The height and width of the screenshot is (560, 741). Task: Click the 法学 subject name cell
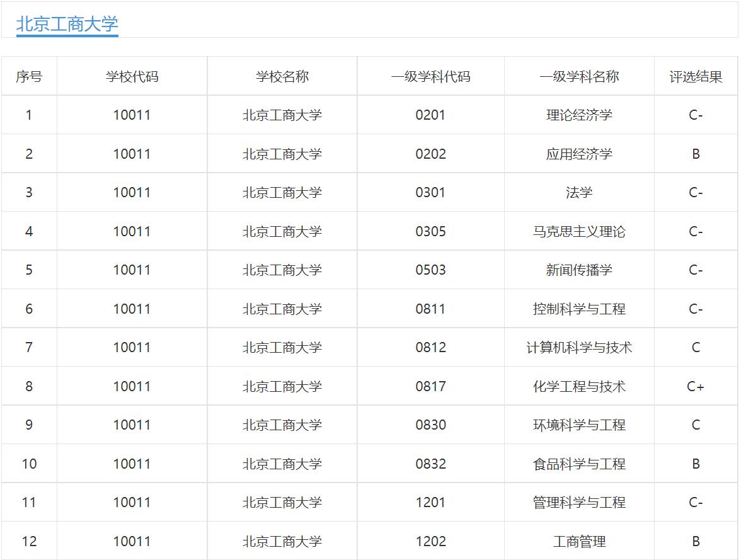(580, 192)
